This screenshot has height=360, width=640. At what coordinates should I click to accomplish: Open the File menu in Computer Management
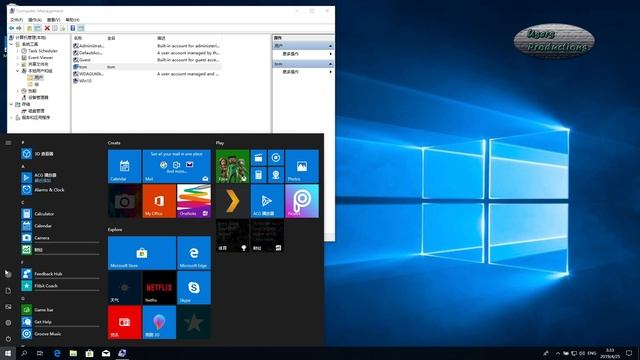tap(16, 20)
